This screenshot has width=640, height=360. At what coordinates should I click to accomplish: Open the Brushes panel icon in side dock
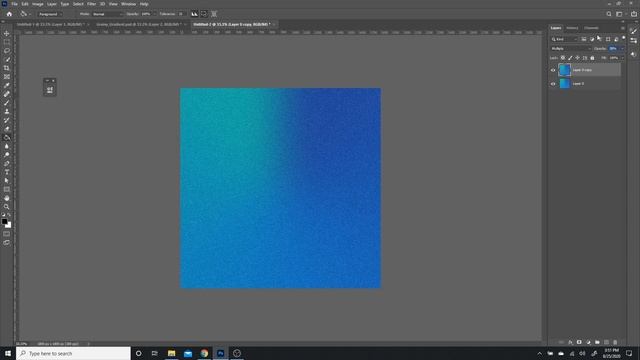point(633,31)
